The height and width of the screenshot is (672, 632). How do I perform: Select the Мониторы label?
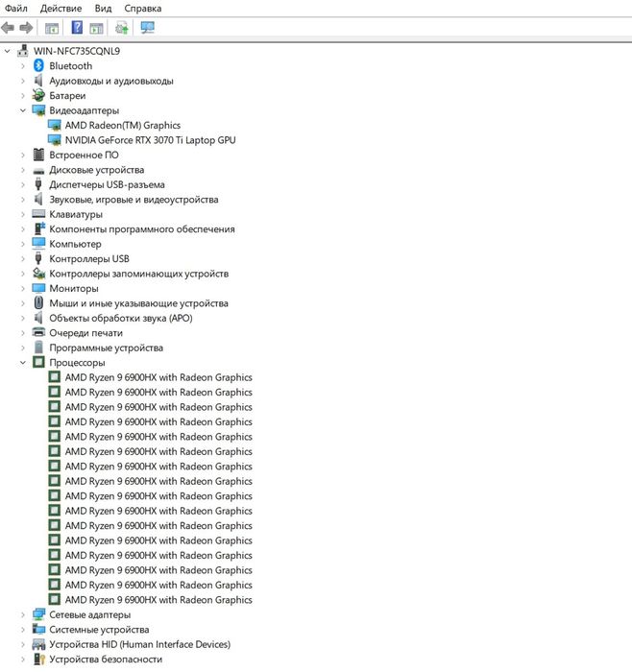click(74, 288)
